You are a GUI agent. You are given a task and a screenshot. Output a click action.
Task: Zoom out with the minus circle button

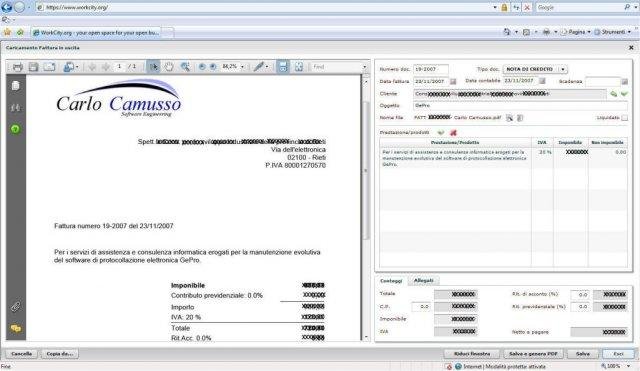pos(202,67)
